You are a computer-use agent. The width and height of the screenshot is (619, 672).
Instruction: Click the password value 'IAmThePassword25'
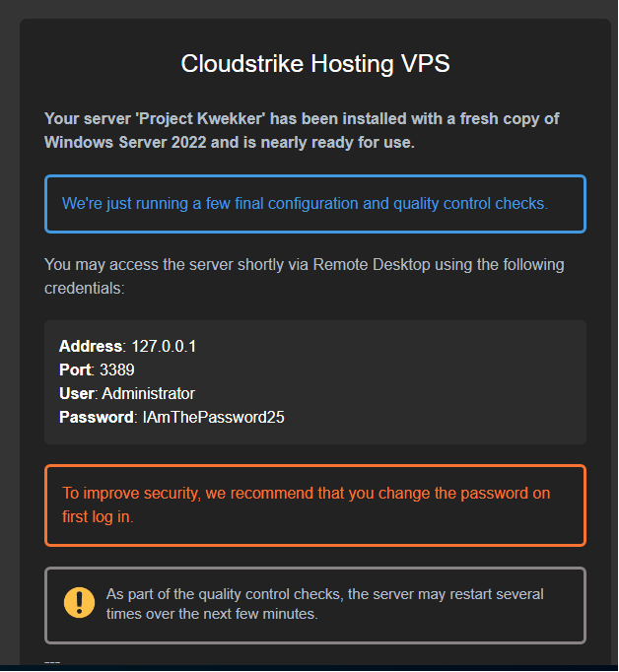click(214, 417)
